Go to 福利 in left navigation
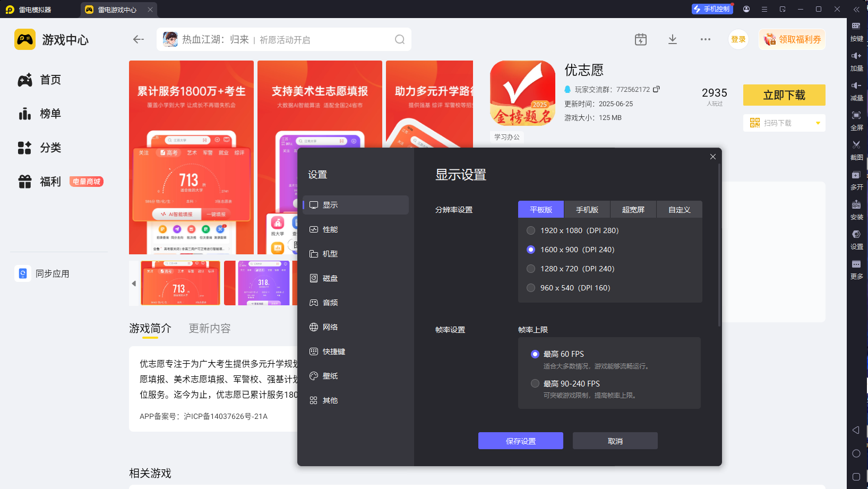The image size is (868, 489). click(x=40, y=182)
